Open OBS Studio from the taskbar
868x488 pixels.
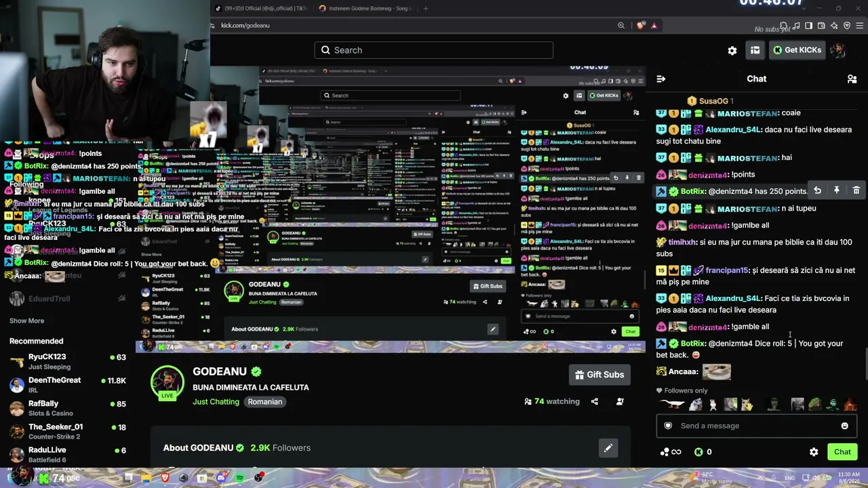(259, 479)
